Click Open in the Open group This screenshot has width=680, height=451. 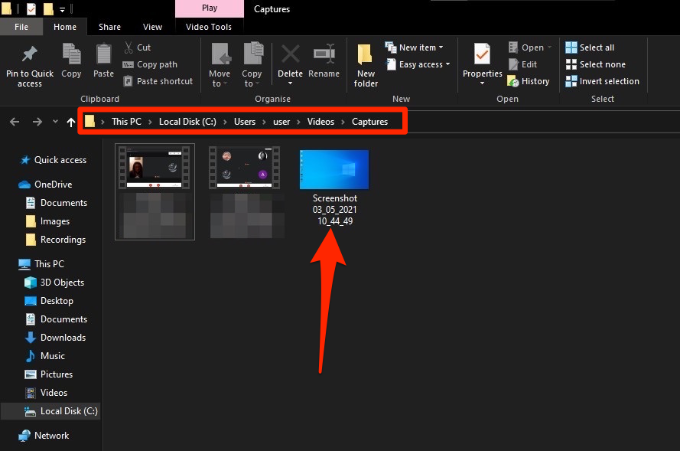[530, 47]
